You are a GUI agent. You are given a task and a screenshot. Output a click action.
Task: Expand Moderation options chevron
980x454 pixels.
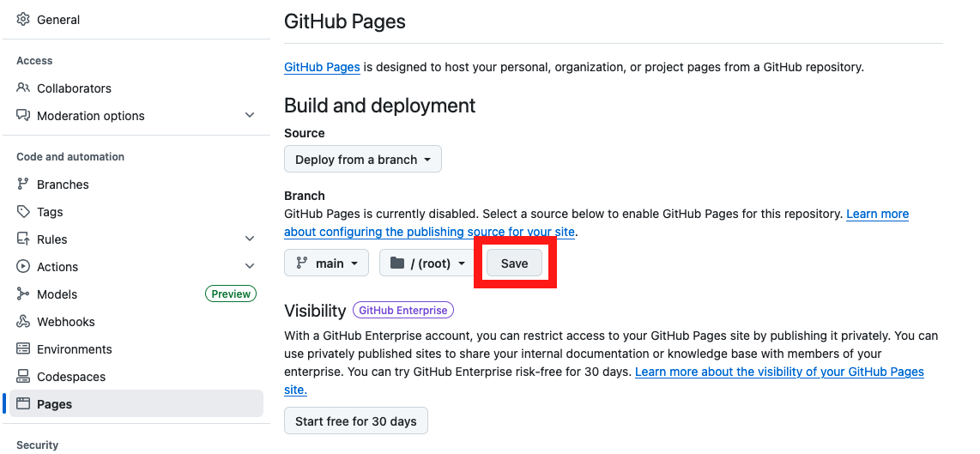tap(250, 116)
